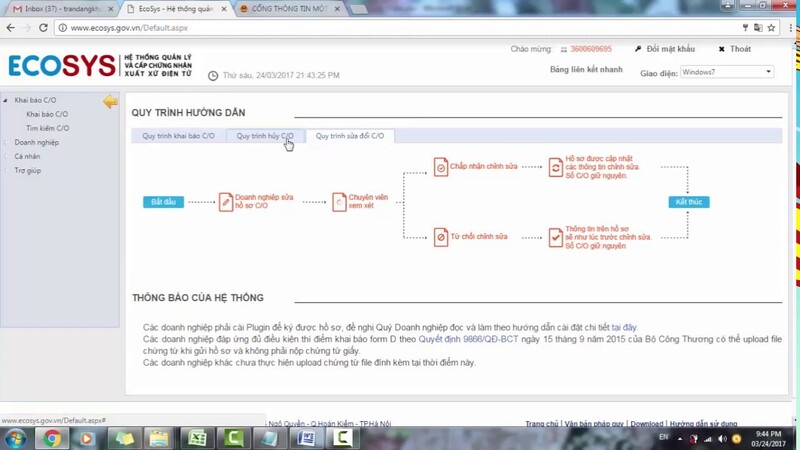Click the Từ chối chỉnh sửa icon
Viewport: 800px width, 450px height.
[x=441, y=237]
